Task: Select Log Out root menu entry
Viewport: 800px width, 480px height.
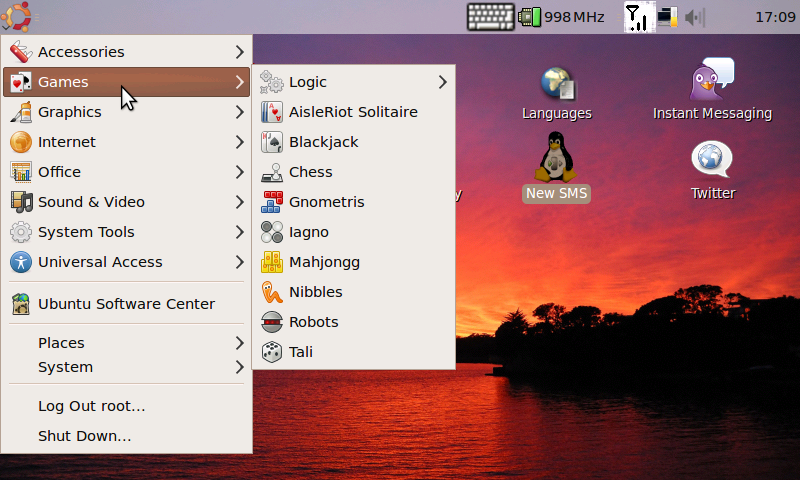Action: (x=92, y=406)
